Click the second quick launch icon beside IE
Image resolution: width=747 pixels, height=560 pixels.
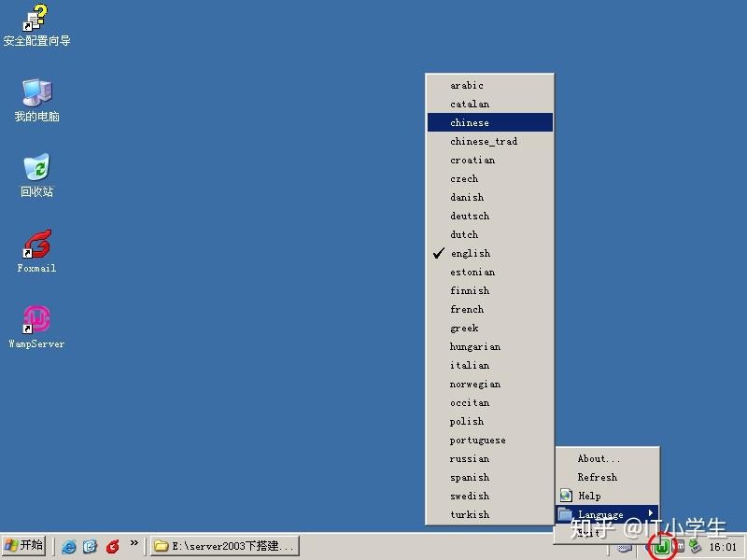90,546
